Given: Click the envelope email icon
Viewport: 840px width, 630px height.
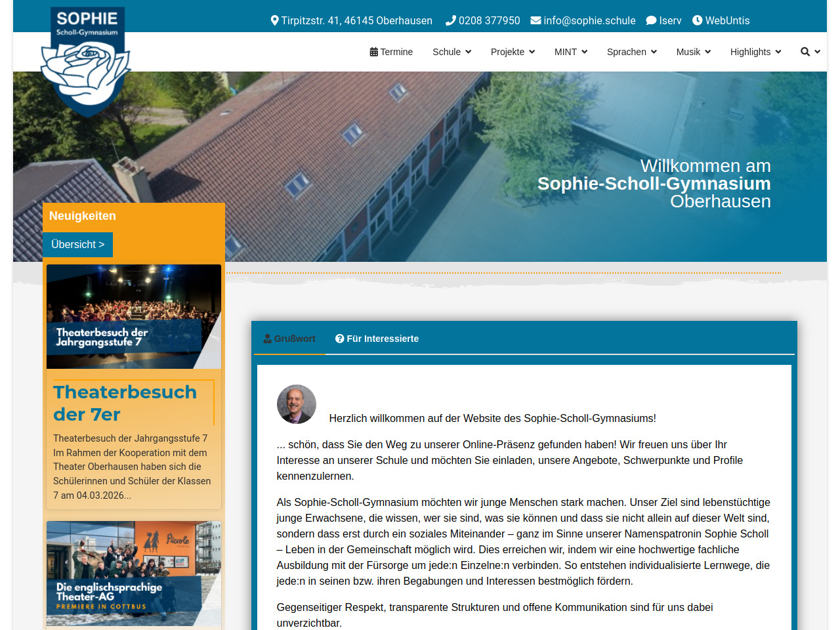Looking at the screenshot, I should [535, 20].
